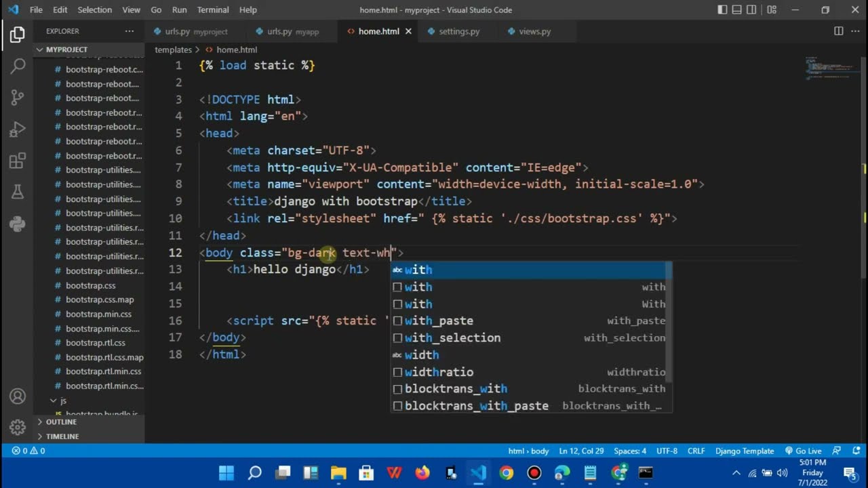Change encoding UTF-8
The image size is (868, 488).
click(x=667, y=451)
